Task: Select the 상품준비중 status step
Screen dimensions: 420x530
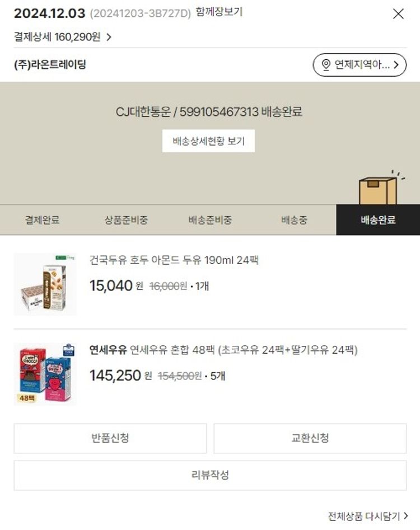Action: pyautogui.click(x=126, y=220)
